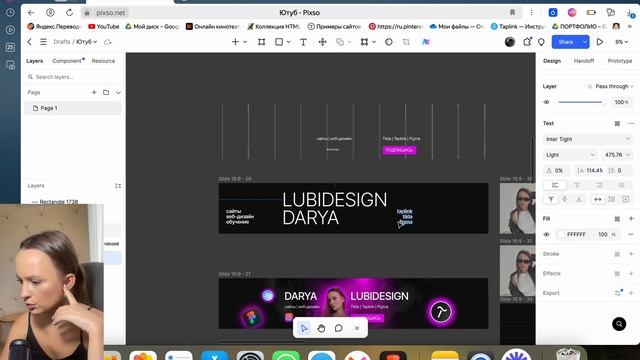
Task: Click the cloud sync status icon
Action: pyautogui.click(x=108, y=42)
